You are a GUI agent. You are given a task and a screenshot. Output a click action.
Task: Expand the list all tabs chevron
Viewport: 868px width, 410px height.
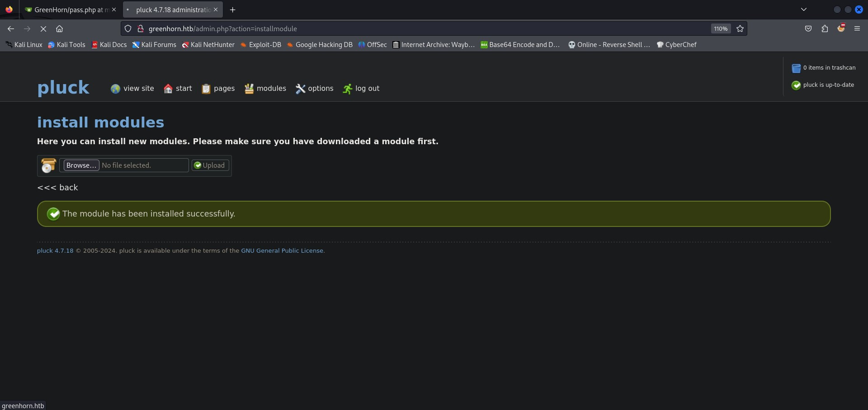pyautogui.click(x=804, y=9)
